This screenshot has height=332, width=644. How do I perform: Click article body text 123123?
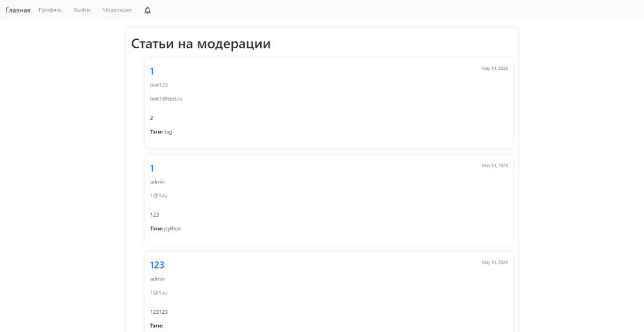159,312
